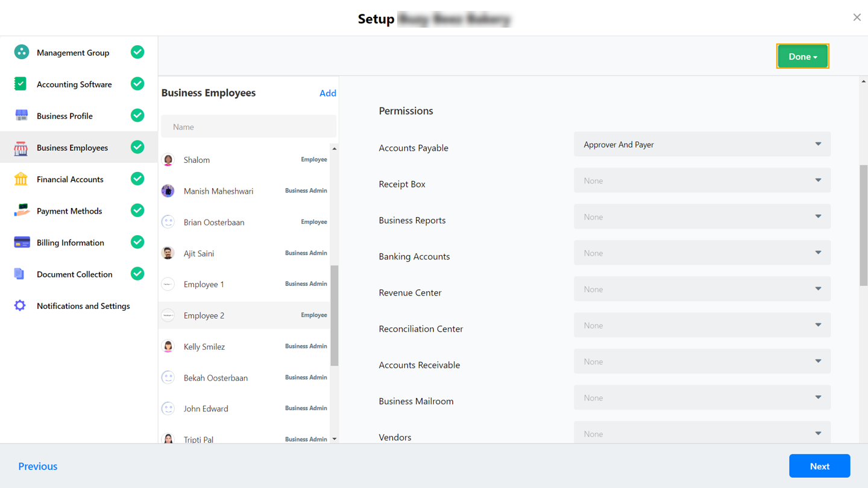Select the Payment Methods hand icon
The height and width of the screenshot is (488, 868).
click(21, 211)
